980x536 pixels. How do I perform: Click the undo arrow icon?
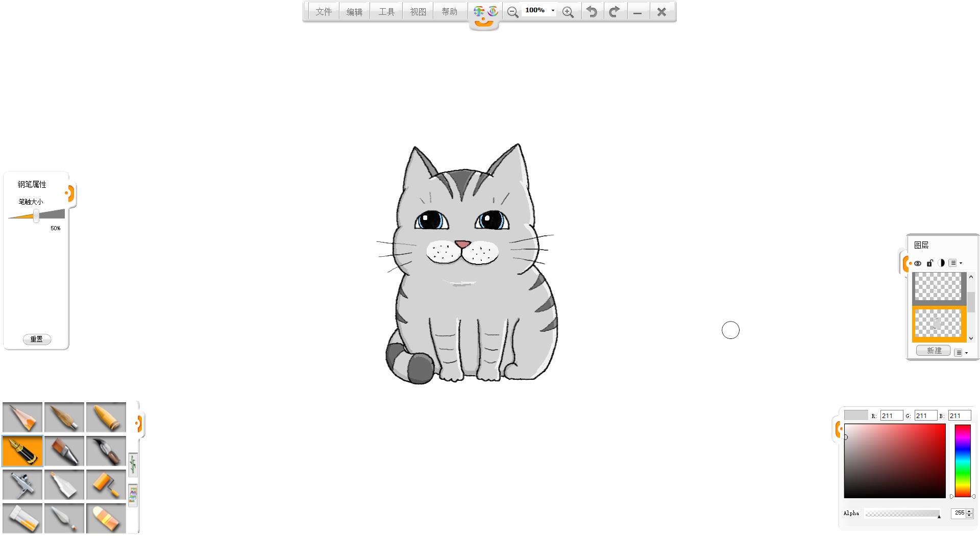click(x=592, y=12)
